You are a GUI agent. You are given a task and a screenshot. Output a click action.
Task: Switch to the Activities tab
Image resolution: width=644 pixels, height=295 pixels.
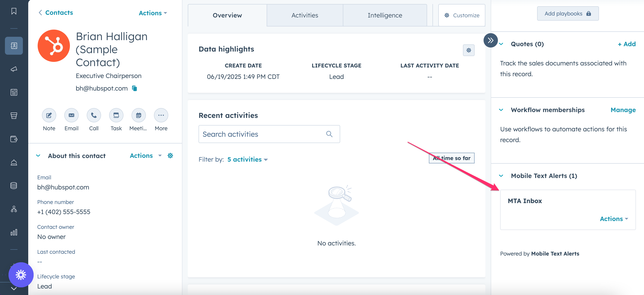305,15
